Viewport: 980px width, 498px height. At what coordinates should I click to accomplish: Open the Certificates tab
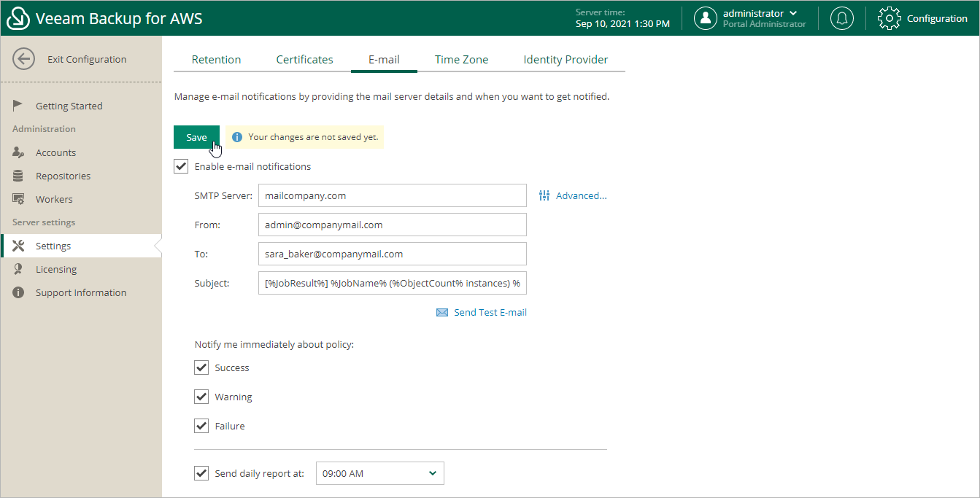tap(304, 60)
